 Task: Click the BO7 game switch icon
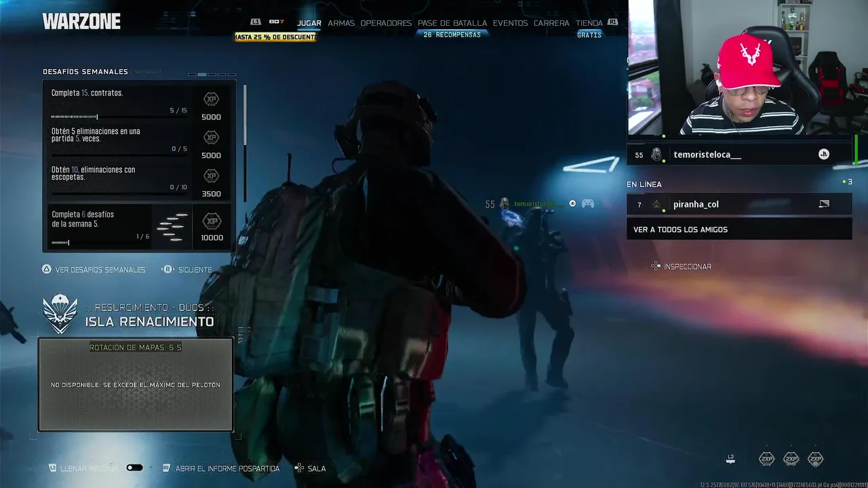click(276, 22)
